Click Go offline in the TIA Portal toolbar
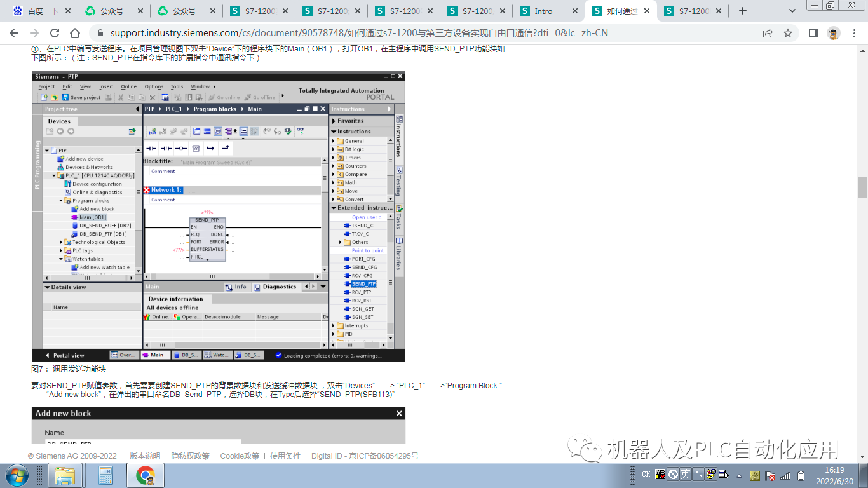The height and width of the screenshot is (488, 868). click(261, 97)
